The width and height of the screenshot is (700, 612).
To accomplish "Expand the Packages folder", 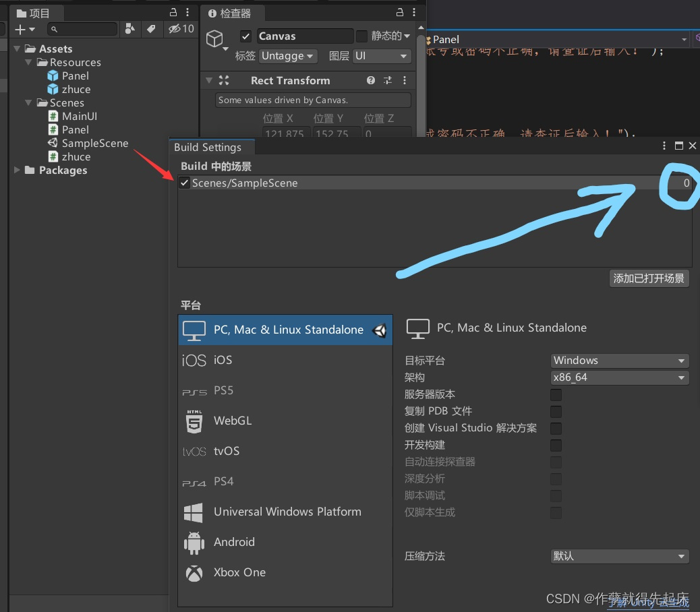I will click(x=17, y=170).
